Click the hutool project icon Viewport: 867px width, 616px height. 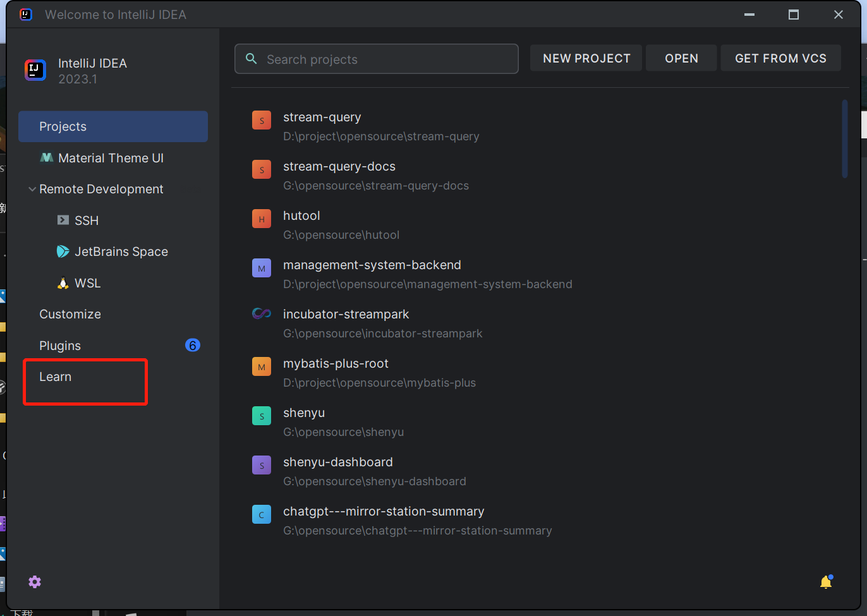tap(261, 219)
